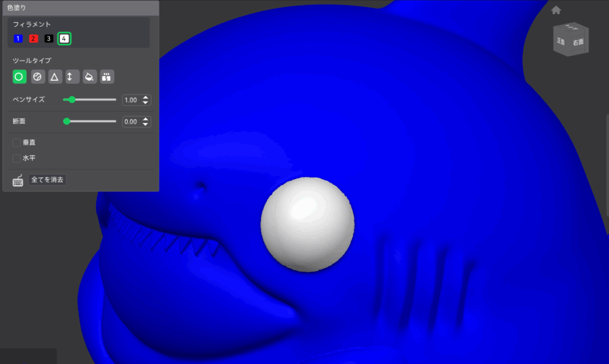
Task: Click the top face of view cube
Action: tap(572, 26)
